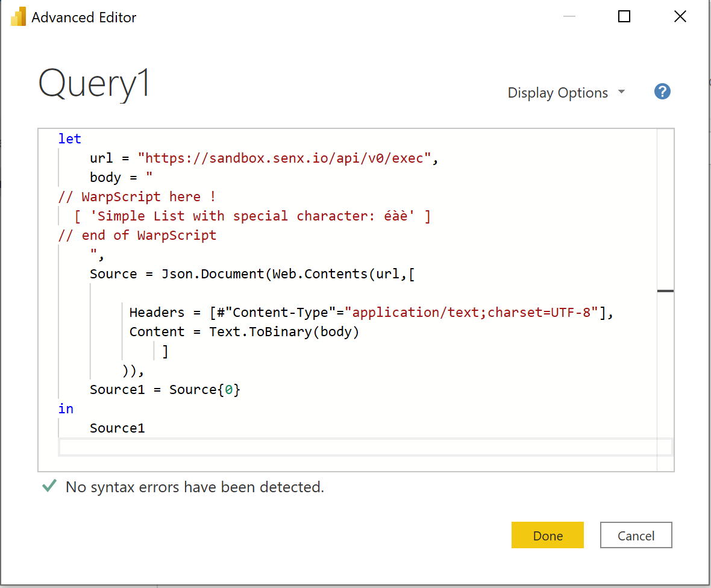Click the vertical scrollbar of the editor
The width and height of the screenshot is (711, 588).
click(665, 290)
